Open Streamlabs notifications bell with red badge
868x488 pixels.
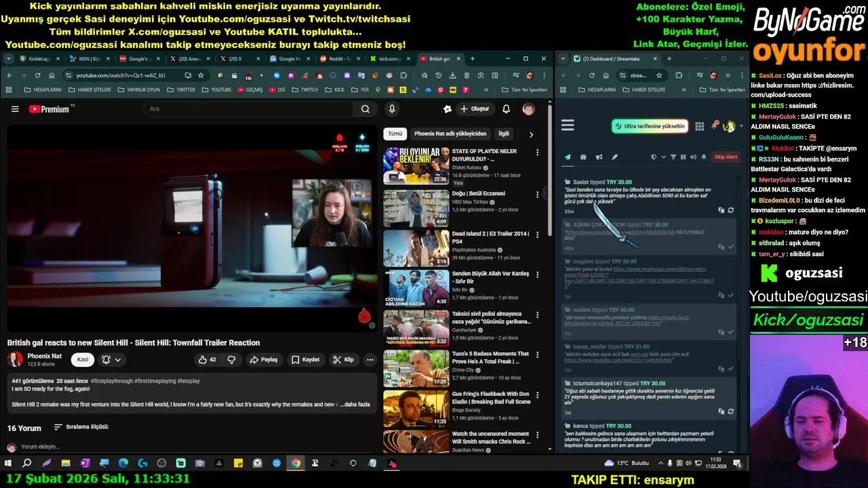click(x=714, y=125)
